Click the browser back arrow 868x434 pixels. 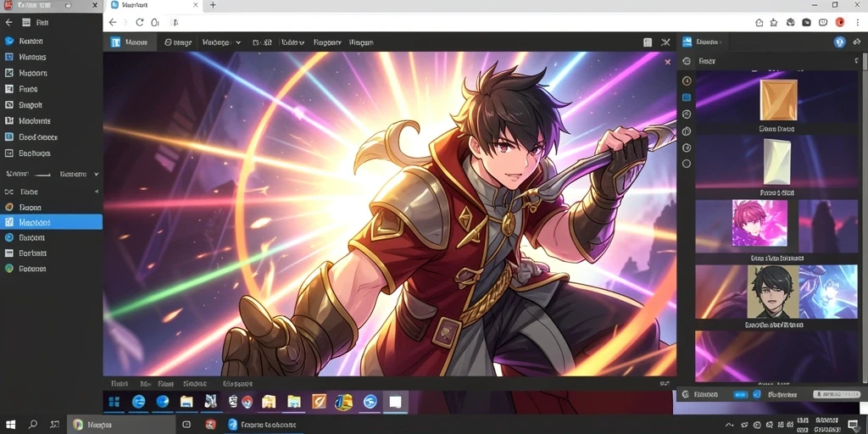113,22
